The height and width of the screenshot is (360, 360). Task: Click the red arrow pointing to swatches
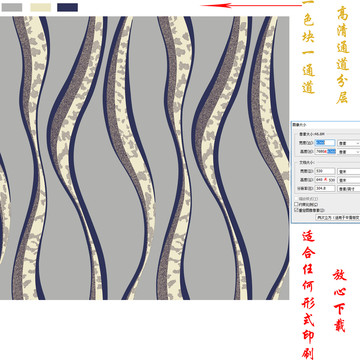252,5
